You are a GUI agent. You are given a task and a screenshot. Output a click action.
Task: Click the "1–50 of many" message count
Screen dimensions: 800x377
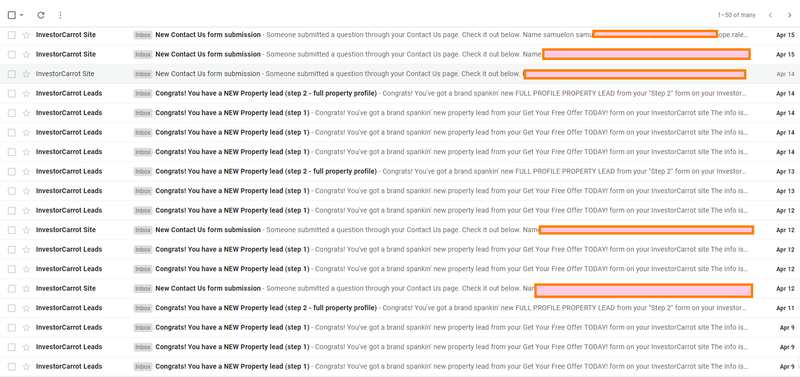tap(736, 15)
